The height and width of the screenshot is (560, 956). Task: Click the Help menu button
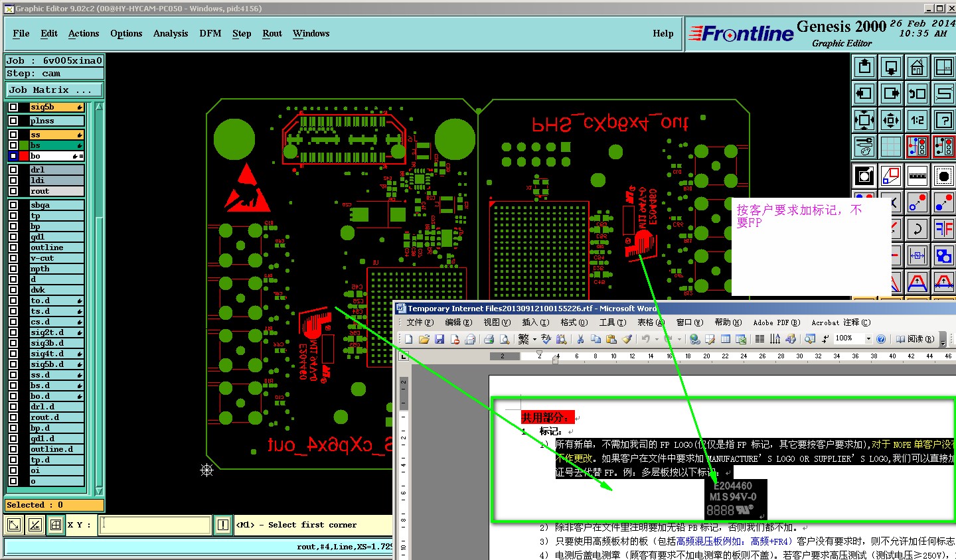tap(663, 33)
